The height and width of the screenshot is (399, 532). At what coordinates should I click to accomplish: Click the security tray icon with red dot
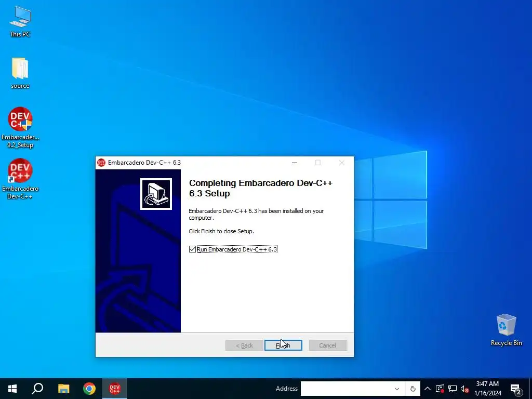440,389
